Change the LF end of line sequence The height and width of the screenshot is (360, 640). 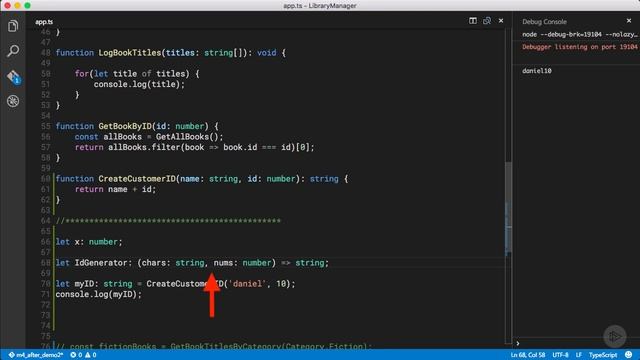[578, 355]
